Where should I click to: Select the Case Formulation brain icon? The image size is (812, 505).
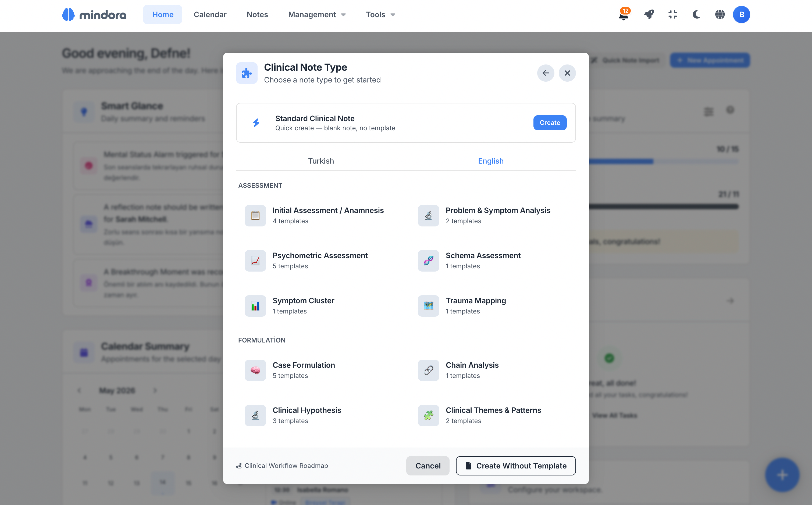(x=255, y=370)
